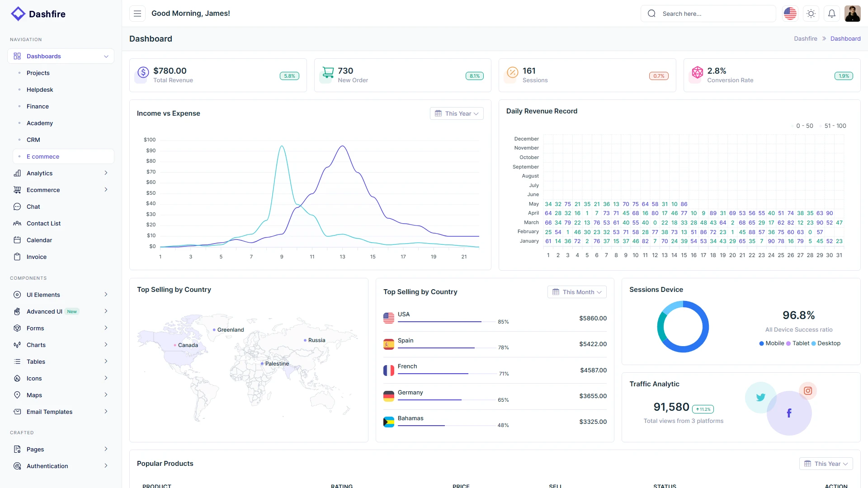Click the Charts icon in sidebar
This screenshot has width=868, height=488.
[17, 345]
